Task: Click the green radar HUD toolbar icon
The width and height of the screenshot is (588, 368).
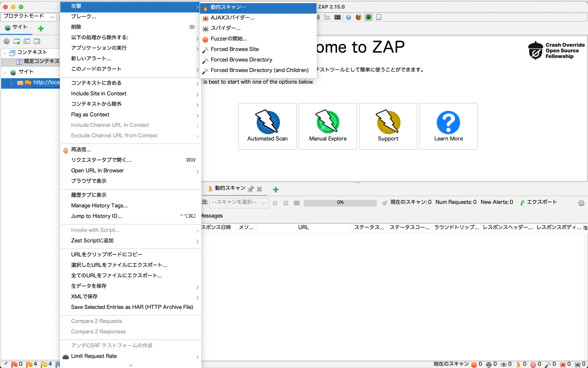Action: pos(368,17)
